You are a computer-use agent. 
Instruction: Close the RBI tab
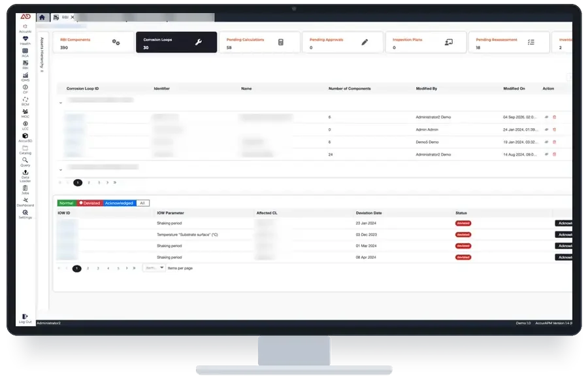(x=73, y=17)
